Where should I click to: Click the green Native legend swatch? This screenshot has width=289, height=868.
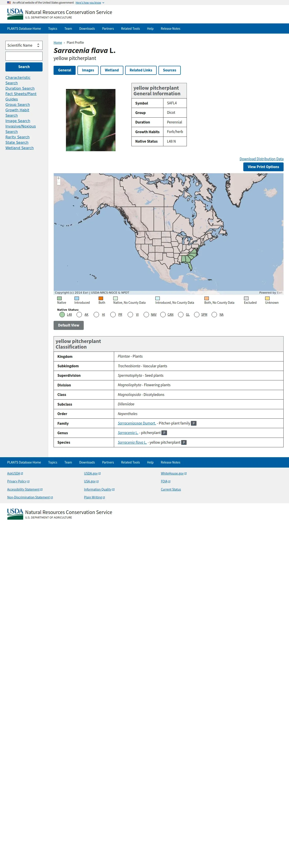(59, 298)
